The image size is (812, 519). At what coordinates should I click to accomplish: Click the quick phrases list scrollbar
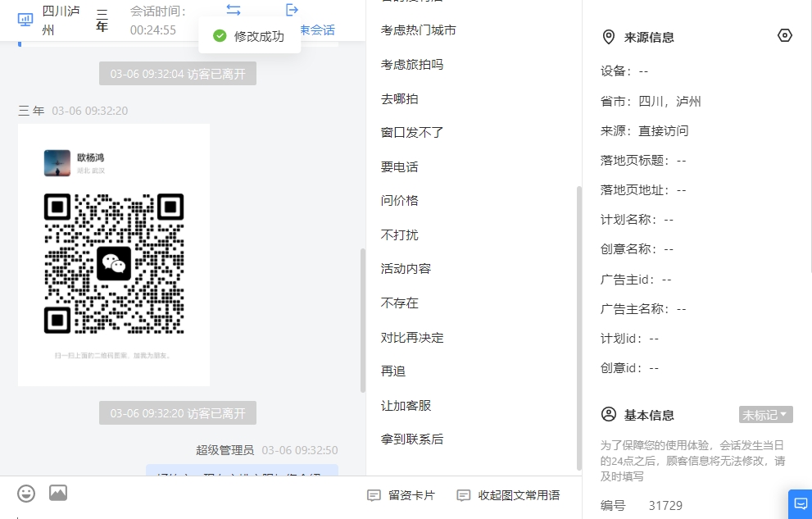tap(579, 329)
